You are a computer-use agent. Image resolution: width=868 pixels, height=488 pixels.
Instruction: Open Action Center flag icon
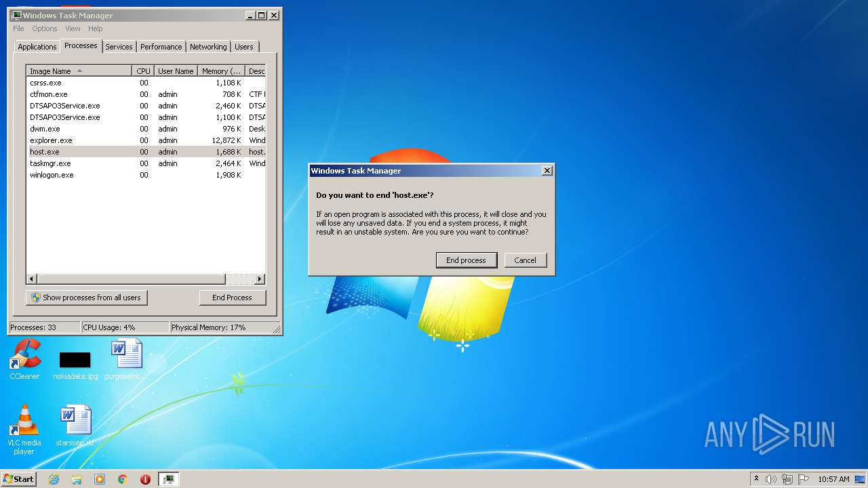tap(803, 479)
